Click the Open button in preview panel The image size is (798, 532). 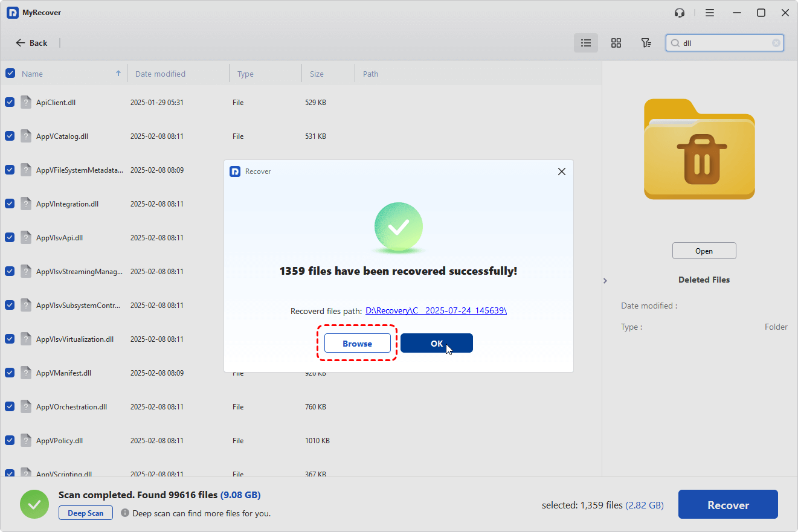pyautogui.click(x=704, y=251)
